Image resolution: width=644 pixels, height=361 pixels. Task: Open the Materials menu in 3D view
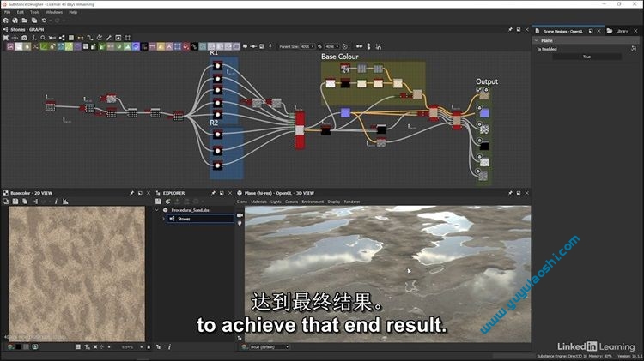(258, 202)
